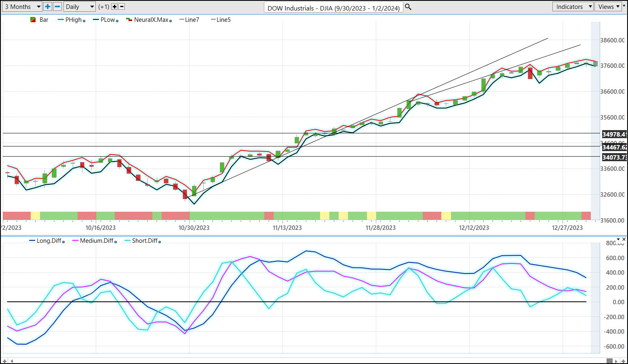Click the Medium.Diff legend entry
Screen dimensions: 628x364
coord(93,241)
